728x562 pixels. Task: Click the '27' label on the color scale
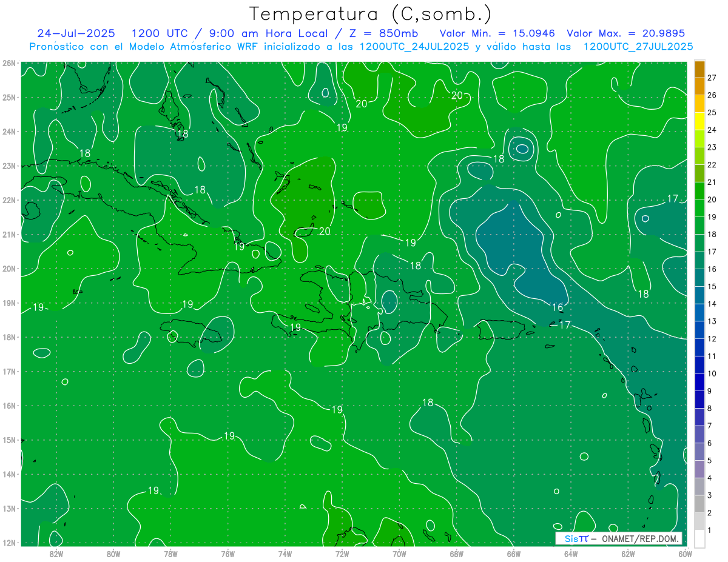point(712,78)
